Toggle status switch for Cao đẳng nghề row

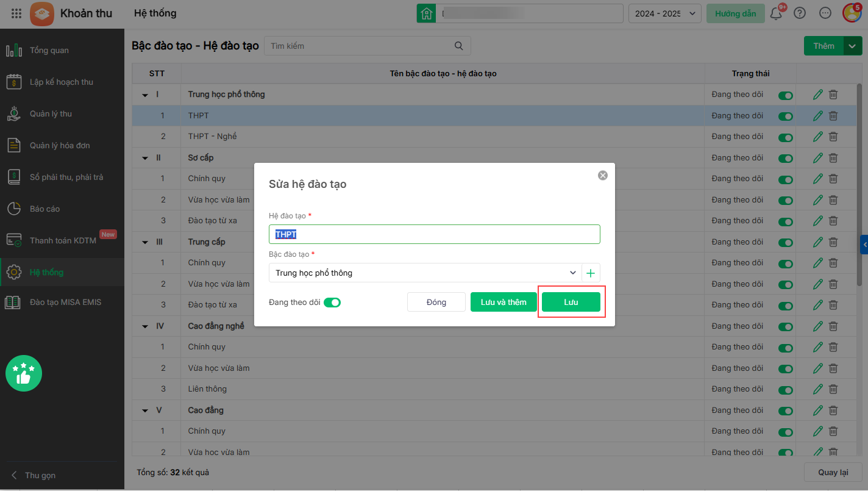click(x=786, y=326)
